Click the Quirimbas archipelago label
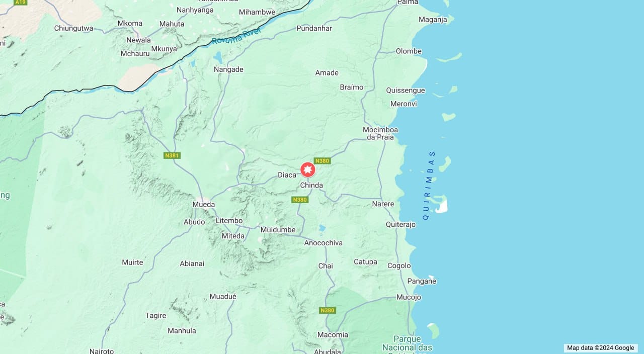The image size is (644, 354). [x=429, y=186]
